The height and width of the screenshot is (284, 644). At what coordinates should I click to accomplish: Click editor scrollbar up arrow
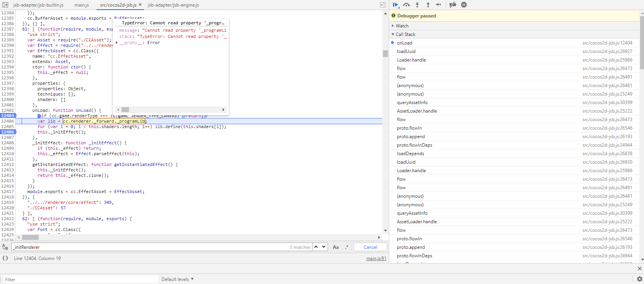pos(385,14)
